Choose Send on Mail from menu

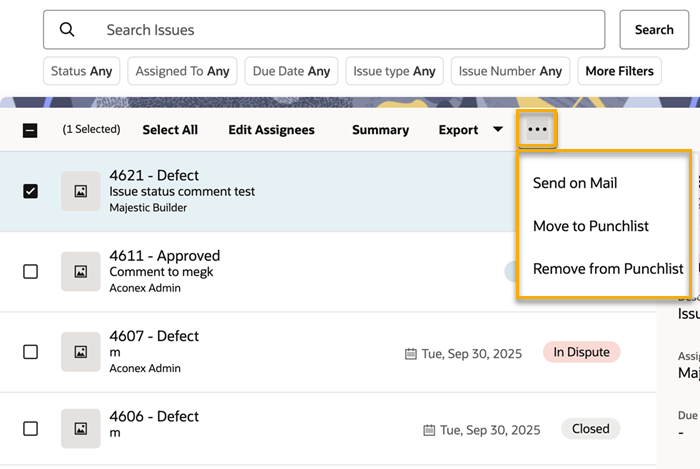(x=575, y=183)
